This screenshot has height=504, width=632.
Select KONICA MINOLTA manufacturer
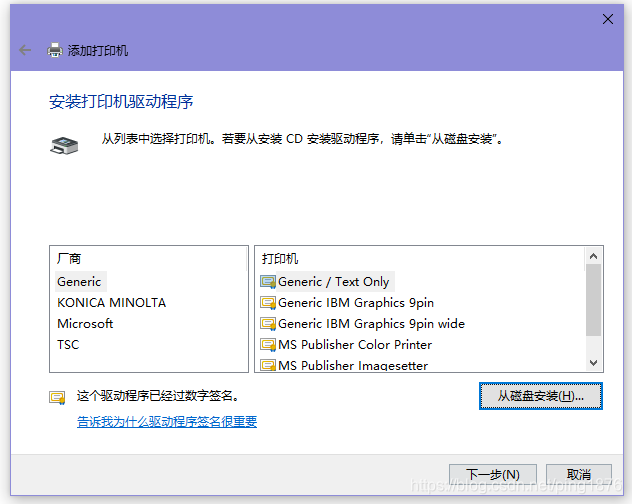[111, 302]
